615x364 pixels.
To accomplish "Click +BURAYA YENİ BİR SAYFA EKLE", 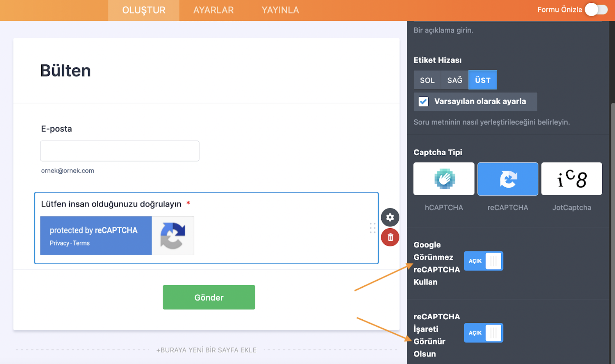I will click(x=206, y=350).
